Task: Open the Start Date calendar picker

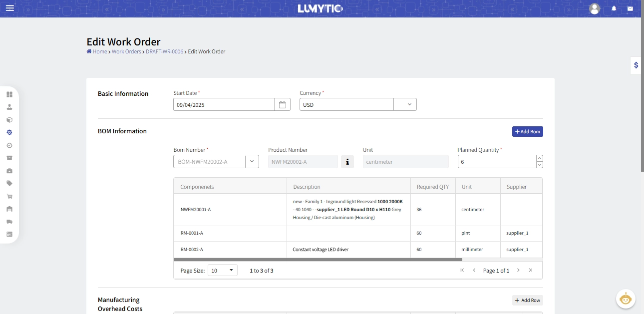Action: click(x=283, y=104)
